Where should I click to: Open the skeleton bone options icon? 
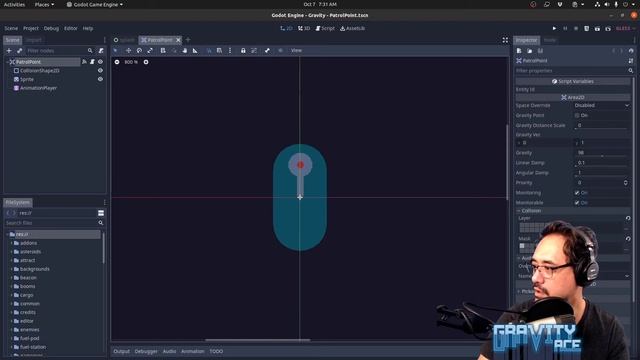click(x=267, y=51)
